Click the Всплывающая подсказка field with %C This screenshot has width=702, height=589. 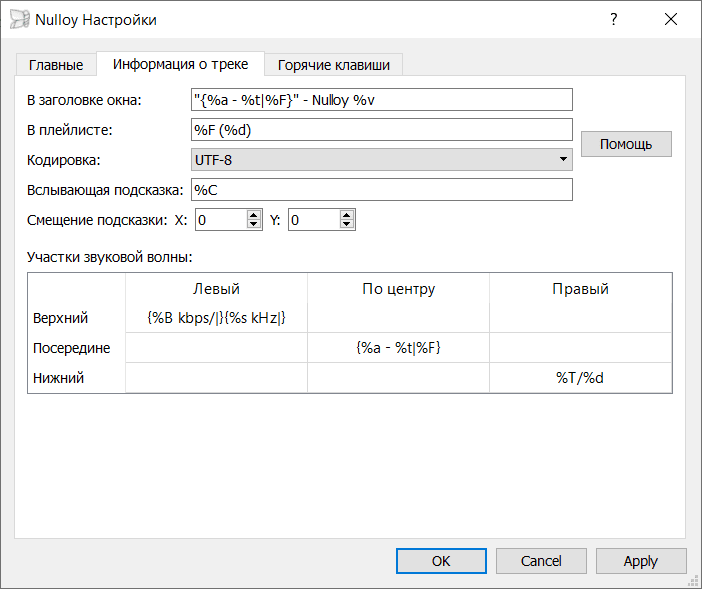click(x=381, y=190)
